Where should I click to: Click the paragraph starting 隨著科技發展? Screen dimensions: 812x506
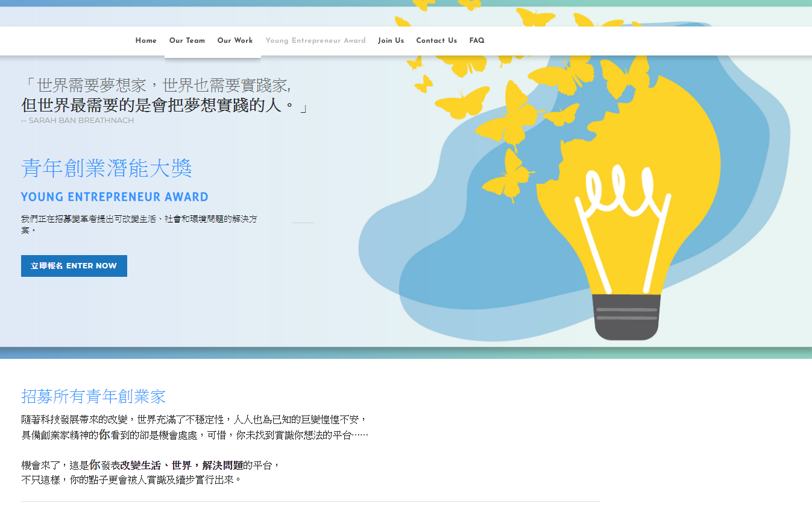tap(194, 427)
